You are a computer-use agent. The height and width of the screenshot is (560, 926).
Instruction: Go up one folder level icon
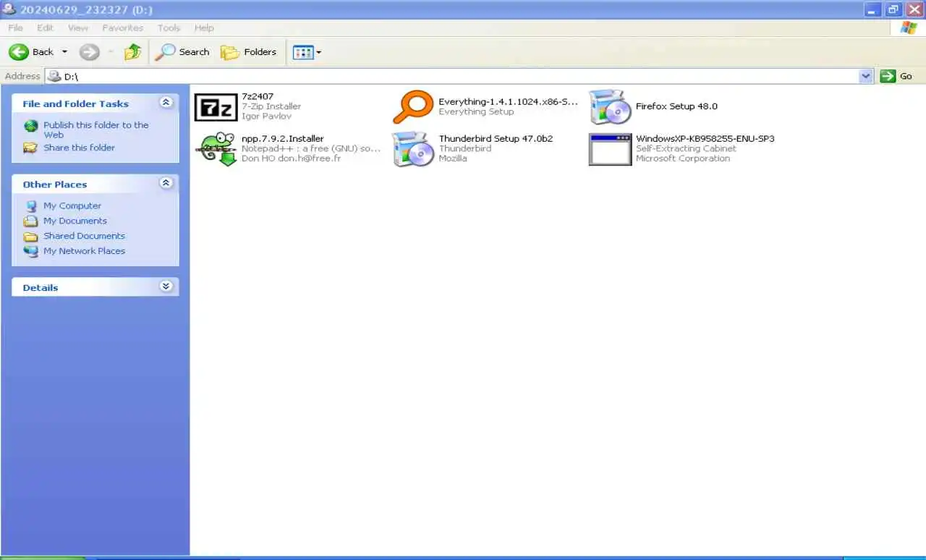[x=132, y=52]
